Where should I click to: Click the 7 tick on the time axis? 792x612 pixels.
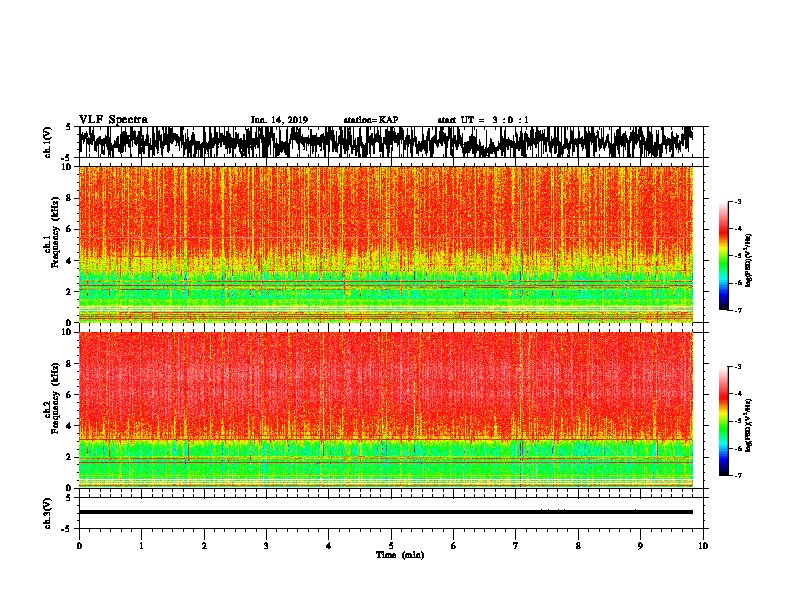pyautogui.click(x=516, y=546)
